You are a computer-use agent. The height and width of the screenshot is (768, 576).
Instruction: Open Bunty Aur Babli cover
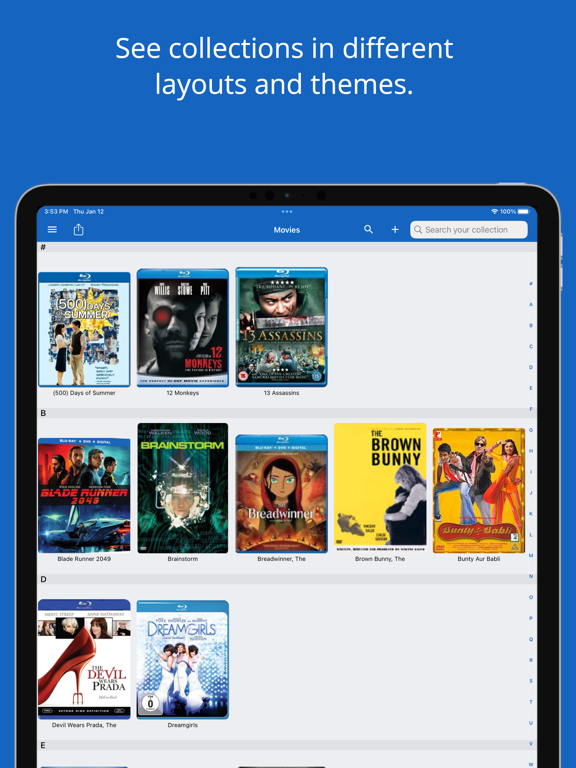479,490
